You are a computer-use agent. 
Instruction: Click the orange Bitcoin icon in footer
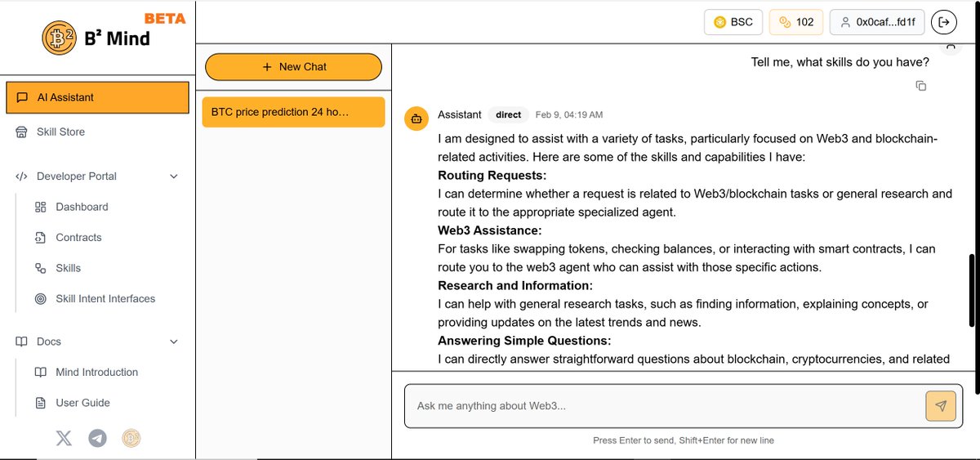131,439
